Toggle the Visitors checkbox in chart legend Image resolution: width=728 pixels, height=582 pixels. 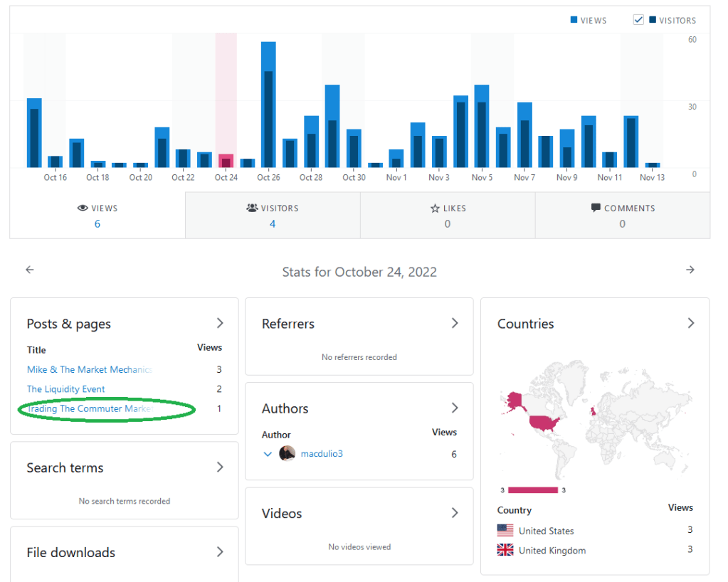point(638,20)
